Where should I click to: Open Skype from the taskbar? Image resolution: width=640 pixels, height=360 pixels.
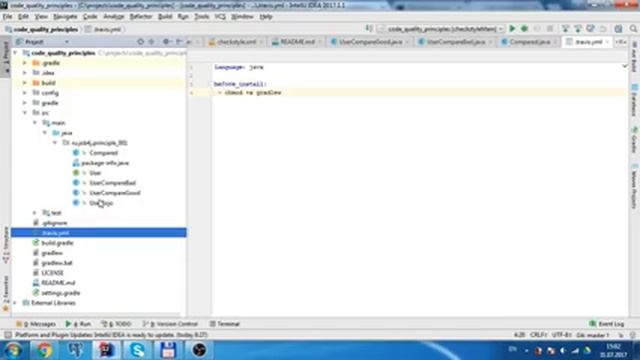tap(137, 350)
